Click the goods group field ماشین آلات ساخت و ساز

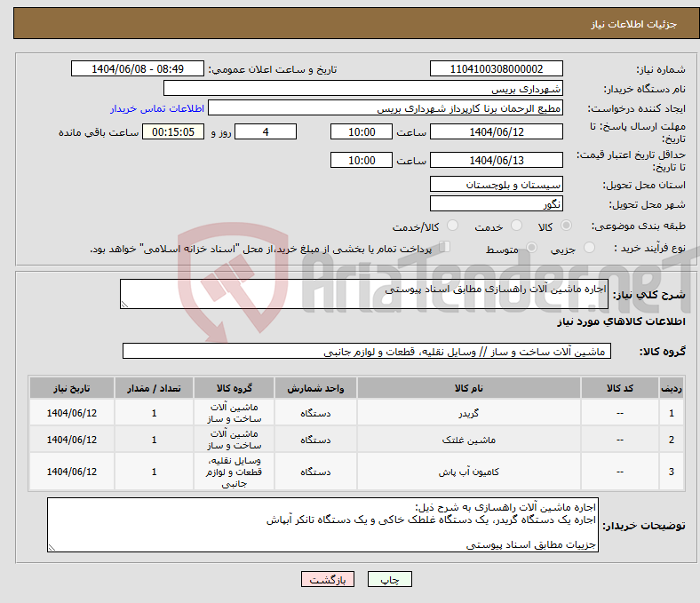pyautogui.click(x=367, y=352)
